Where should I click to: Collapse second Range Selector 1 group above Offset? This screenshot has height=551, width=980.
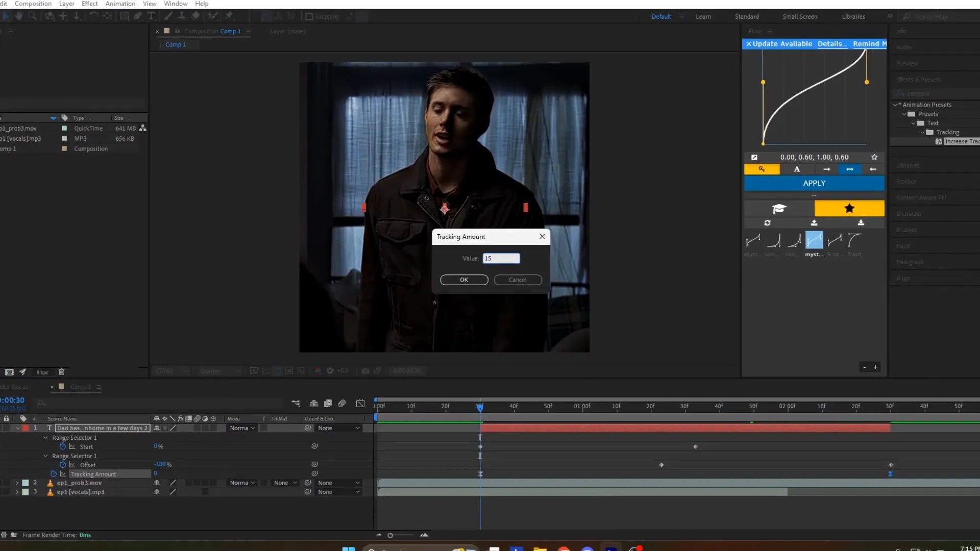click(x=45, y=456)
